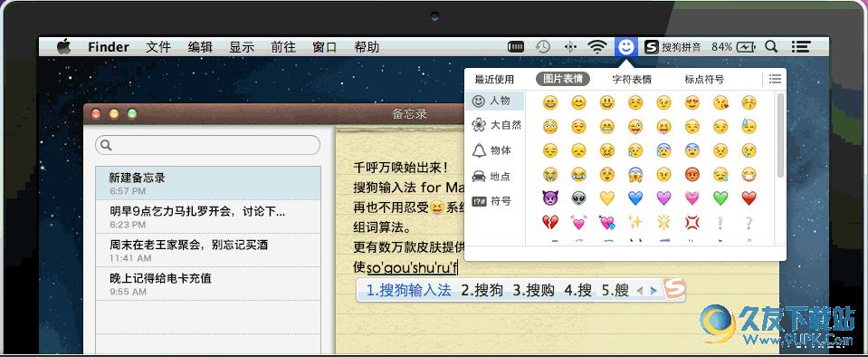
Task: Open the Finder menu
Action: tap(109, 47)
